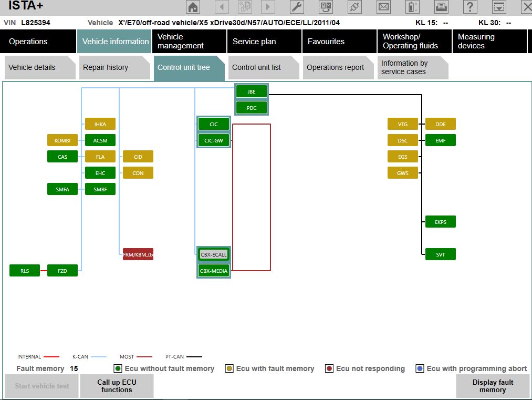Image resolution: width=532 pixels, height=400 pixels.
Task: Click the minimize-to-tray icon in the toolbar
Action: click(498, 7)
